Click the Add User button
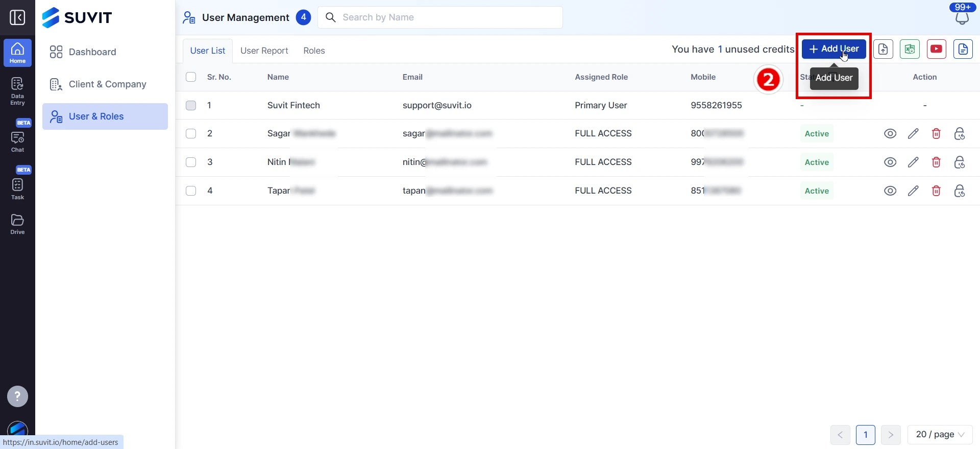Screen dimensions: 980x449 834,49
